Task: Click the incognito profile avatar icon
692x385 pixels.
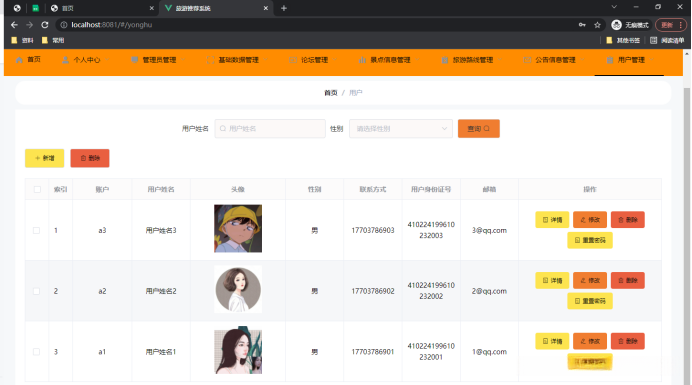Action: [x=617, y=25]
